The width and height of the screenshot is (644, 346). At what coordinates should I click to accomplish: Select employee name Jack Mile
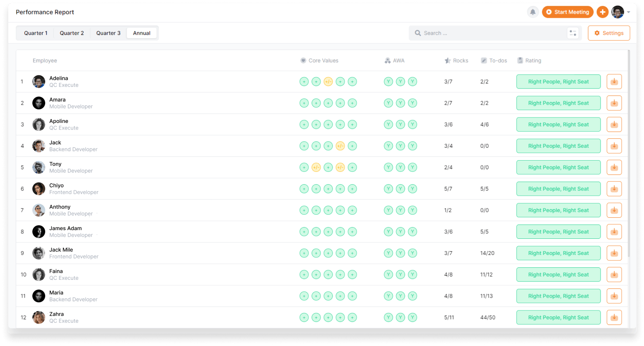click(x=61, y=250)
